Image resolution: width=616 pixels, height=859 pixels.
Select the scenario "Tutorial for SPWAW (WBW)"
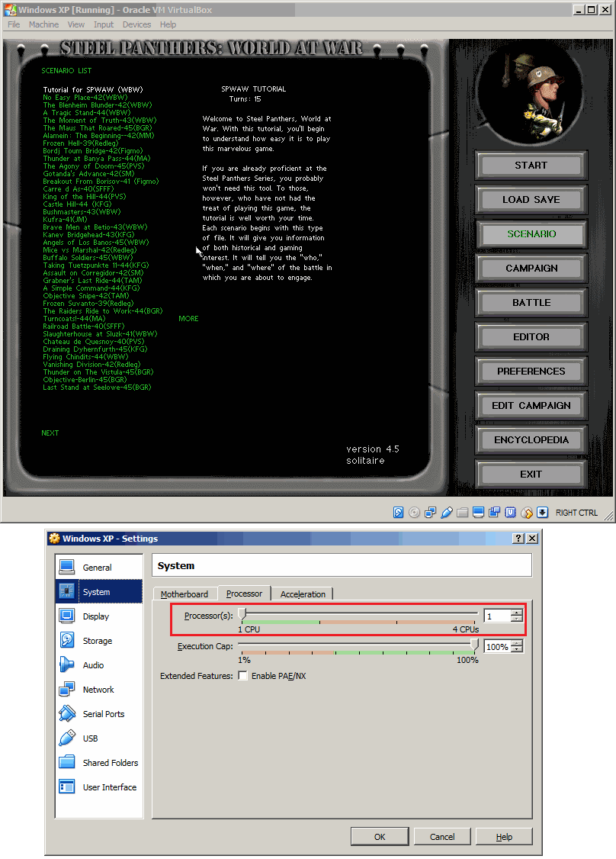click(x=93, y=89)
